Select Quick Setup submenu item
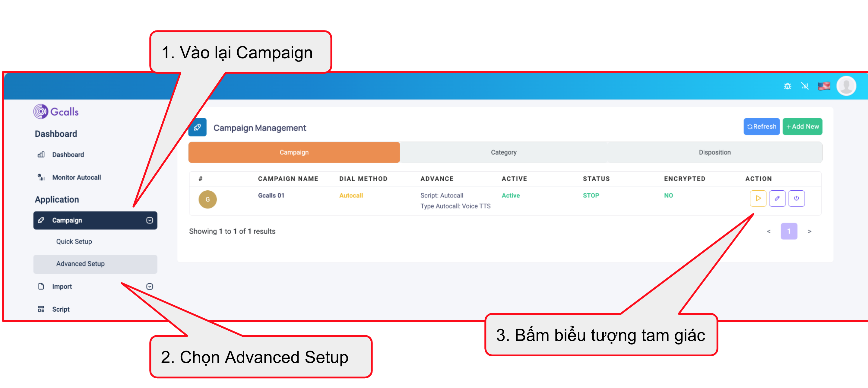Viewport: 868px width, 388px height. (74, 241)
